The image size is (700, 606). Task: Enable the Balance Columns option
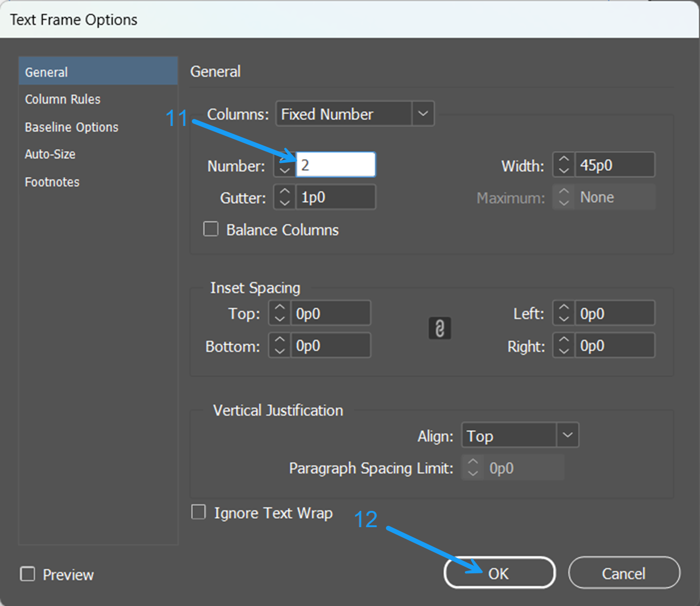(210, 229)
